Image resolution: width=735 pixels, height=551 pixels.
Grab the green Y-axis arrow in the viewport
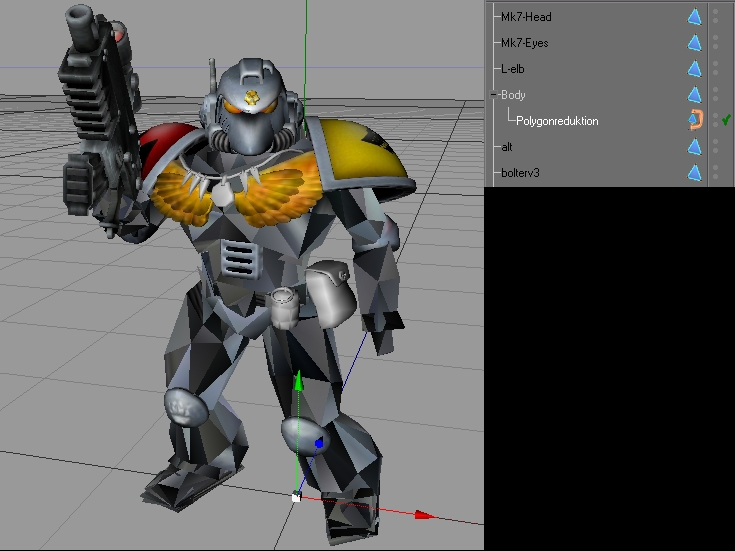point(299,381)
